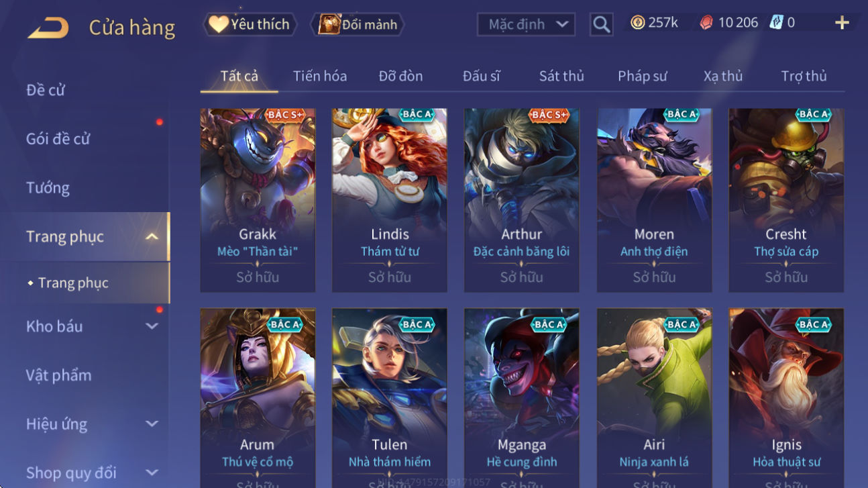Click the red ruby currency icon
Viewport: 868px width, 488px height.
click(706, 23)
